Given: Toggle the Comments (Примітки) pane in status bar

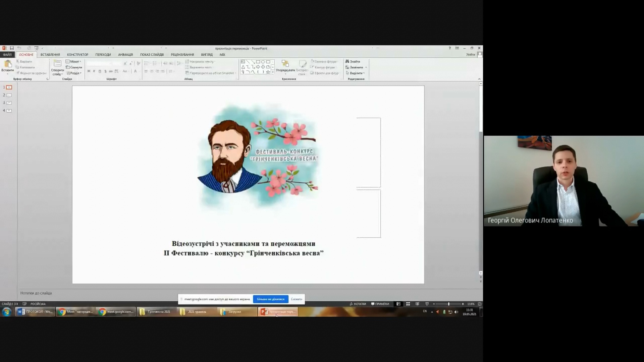Looking at the screenshot, I should click(380, 304).
